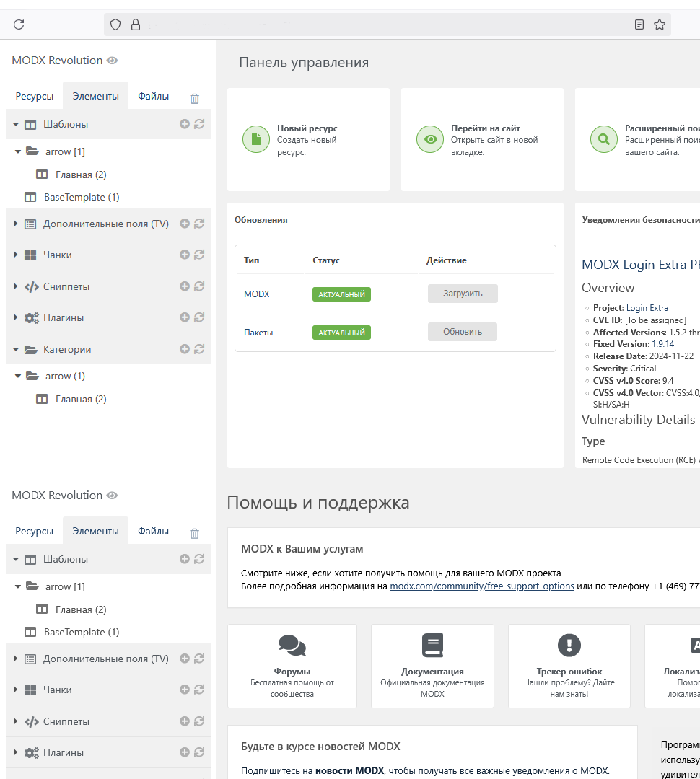Expand upper Дополнительные поля (TV) section arrow
This screenshot has width=700, height=779.
(x=15, y=224)
